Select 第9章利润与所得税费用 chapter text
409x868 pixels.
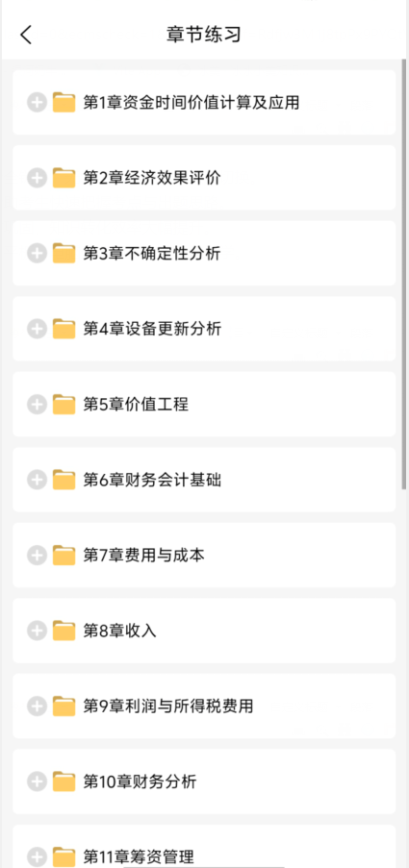tap(167, 706)
